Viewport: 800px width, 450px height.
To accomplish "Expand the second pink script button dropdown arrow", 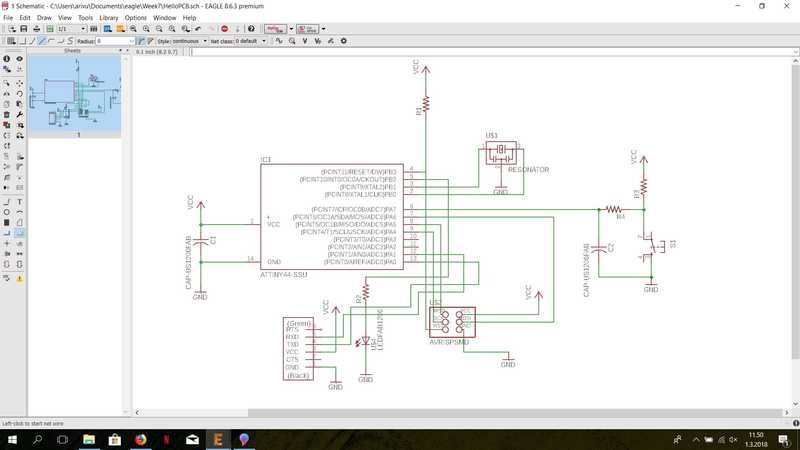I will click(x=323, y=29).
